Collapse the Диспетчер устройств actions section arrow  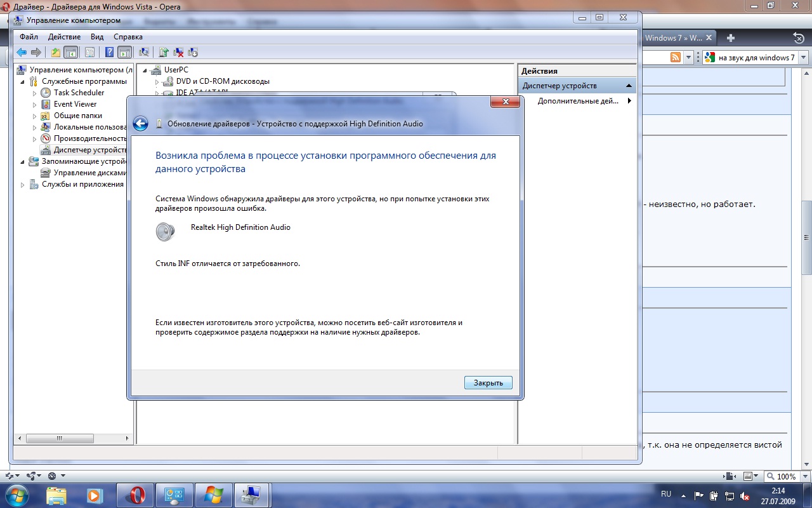629,85
